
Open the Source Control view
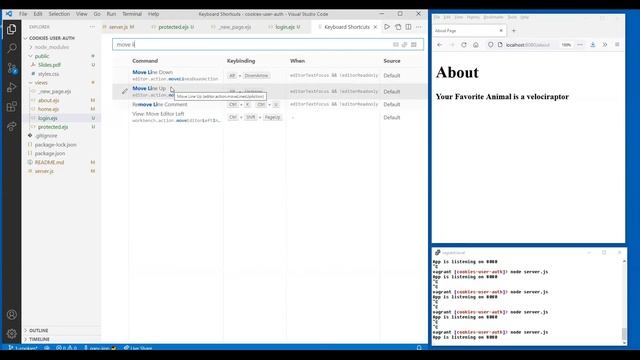click(12, 68)
